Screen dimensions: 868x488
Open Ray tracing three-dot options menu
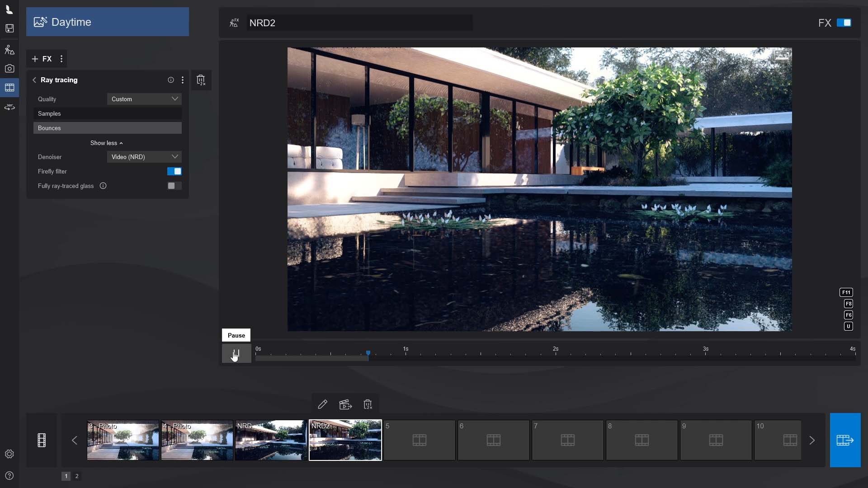click(183, 80)
